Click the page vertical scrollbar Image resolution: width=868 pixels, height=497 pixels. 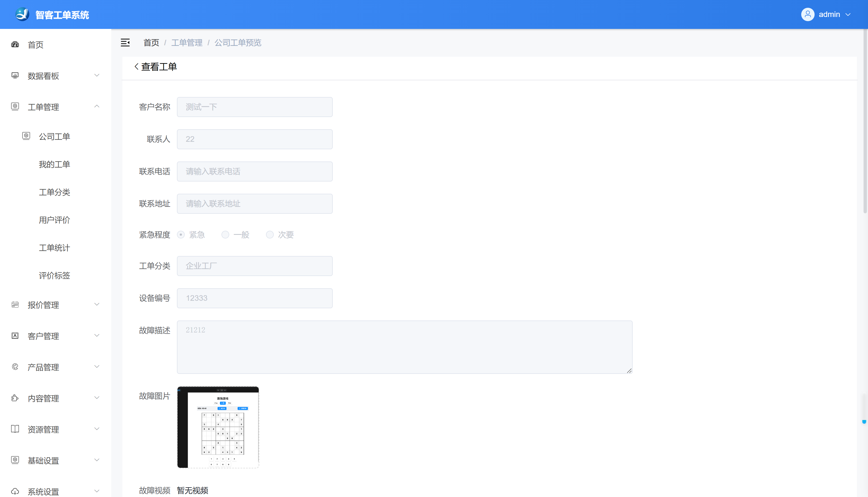pyautogui.click(x=865, y=121)
